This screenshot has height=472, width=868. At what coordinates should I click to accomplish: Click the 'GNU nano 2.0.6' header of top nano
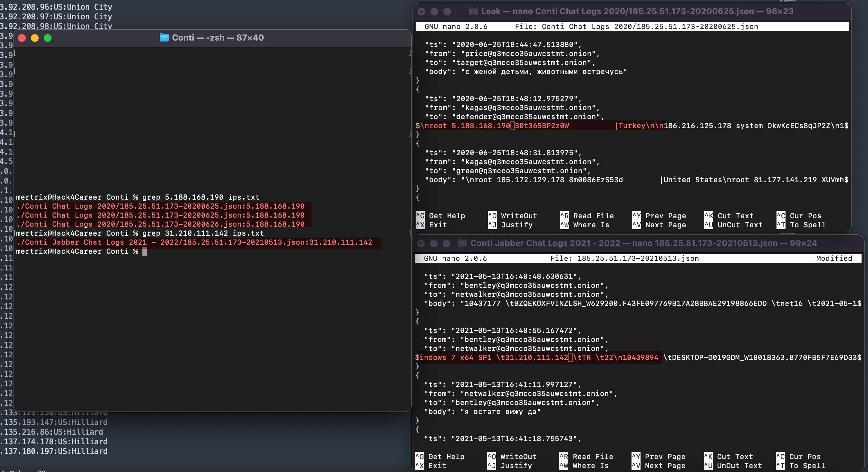click(x=456, y=27)
